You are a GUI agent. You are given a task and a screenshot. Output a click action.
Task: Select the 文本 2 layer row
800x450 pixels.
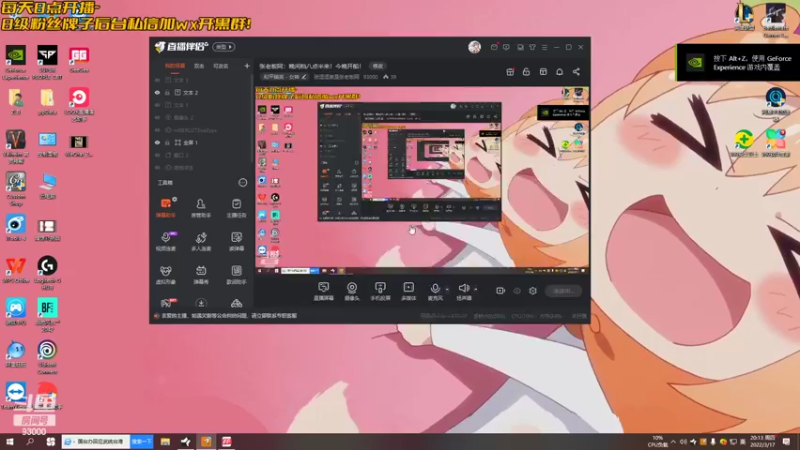[202, 92]
